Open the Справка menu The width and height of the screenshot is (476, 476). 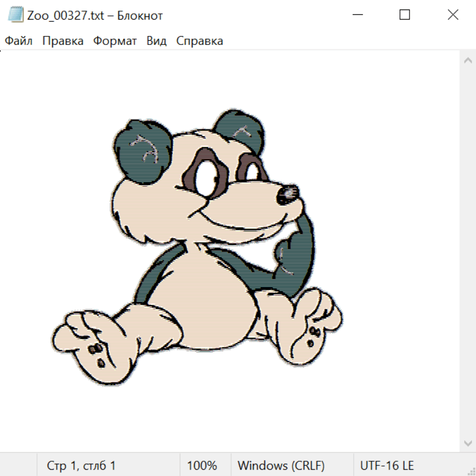click(x=199, y=41)
